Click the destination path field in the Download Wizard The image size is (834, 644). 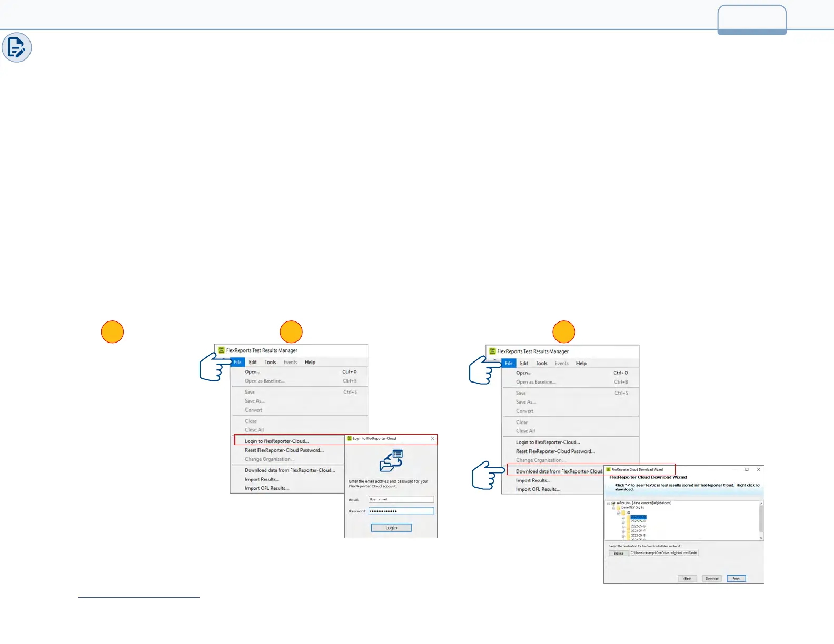664,553
